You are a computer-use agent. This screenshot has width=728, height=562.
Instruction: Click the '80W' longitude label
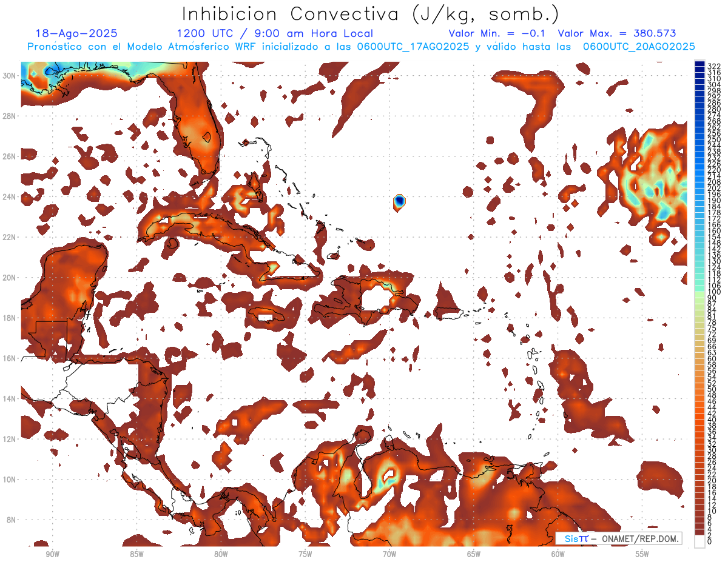click(x=221, y=554)
